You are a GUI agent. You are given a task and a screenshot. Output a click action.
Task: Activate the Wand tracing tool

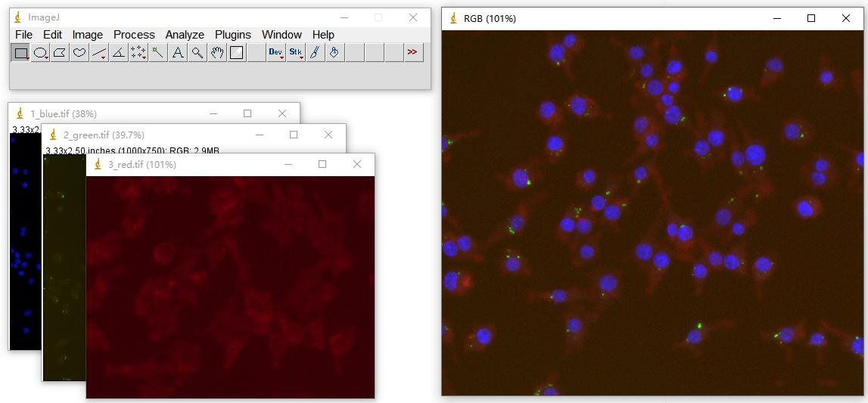point(157,52)
